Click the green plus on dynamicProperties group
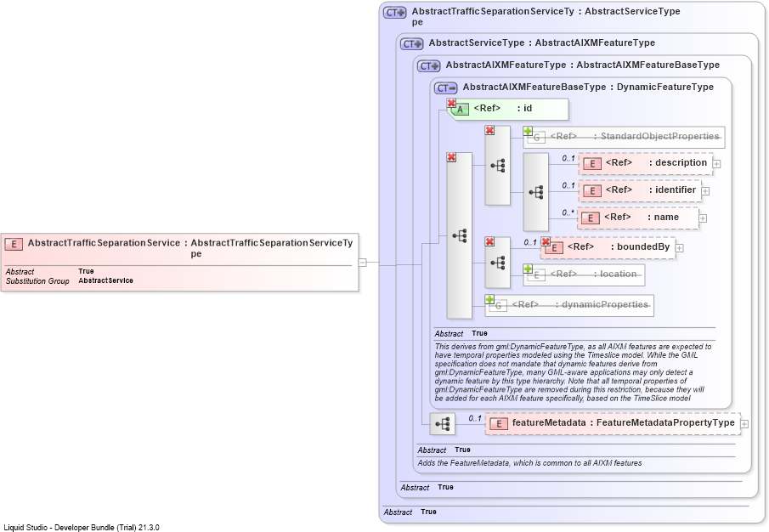Screen dimensions: 769x532 (x=489, y=299)
